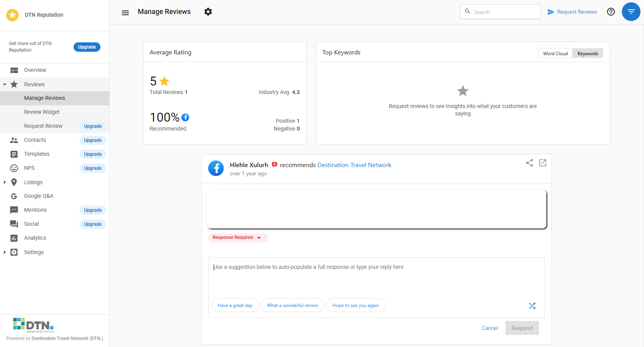The image size is (644, 347).
Task: Insert 'What a wonderful review' suggestion
Action: tap(292, 305)
